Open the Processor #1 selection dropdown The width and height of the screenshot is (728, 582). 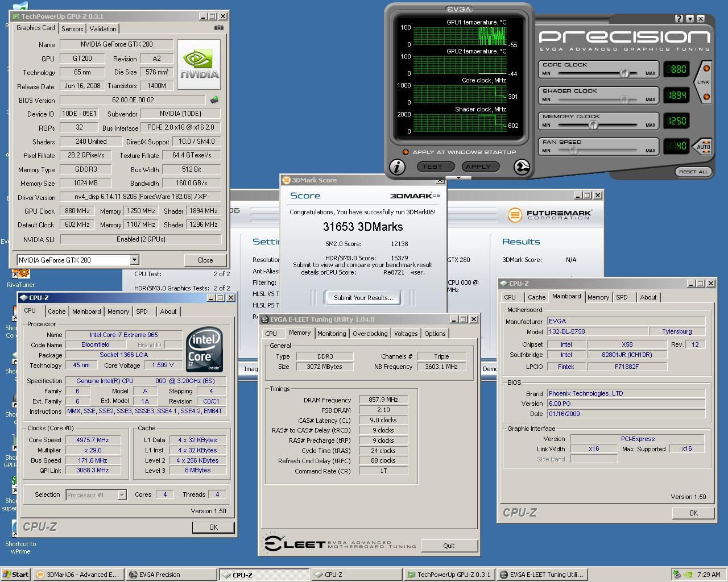point(122,495)
